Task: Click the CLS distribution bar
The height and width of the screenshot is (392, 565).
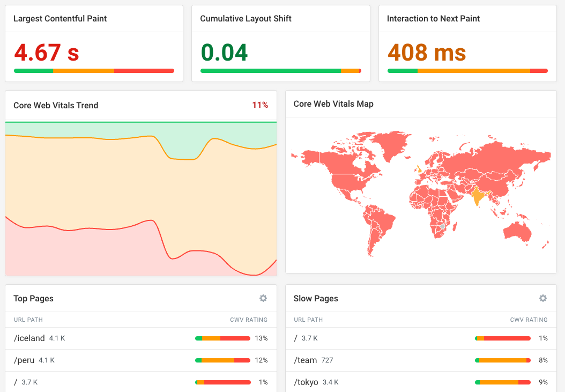Action: click(x=281, y=71)
